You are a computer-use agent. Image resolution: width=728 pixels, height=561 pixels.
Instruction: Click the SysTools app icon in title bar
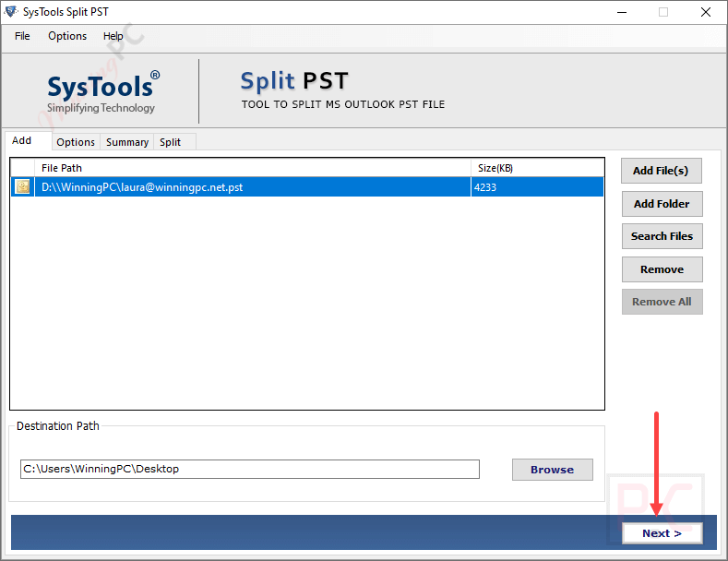pos(11,12)
